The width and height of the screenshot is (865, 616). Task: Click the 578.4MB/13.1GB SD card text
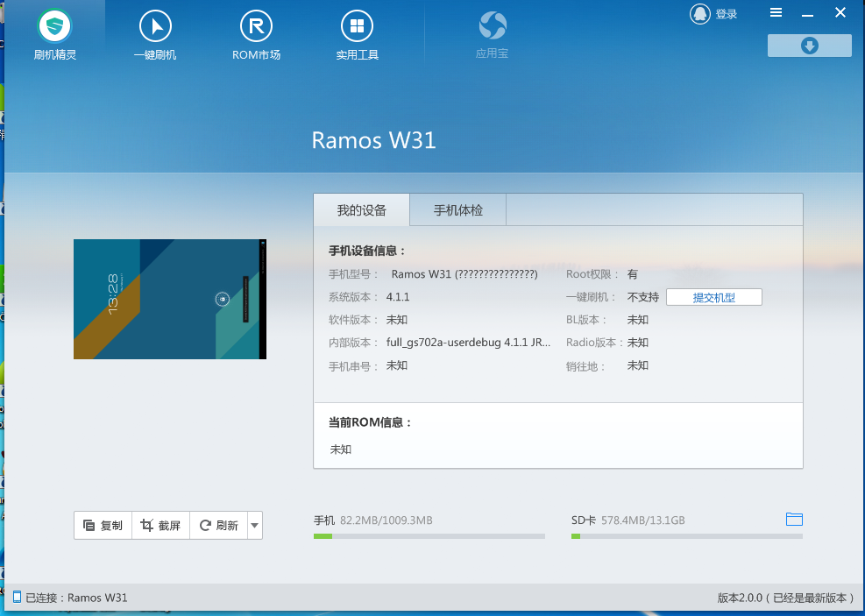(643, 520)
